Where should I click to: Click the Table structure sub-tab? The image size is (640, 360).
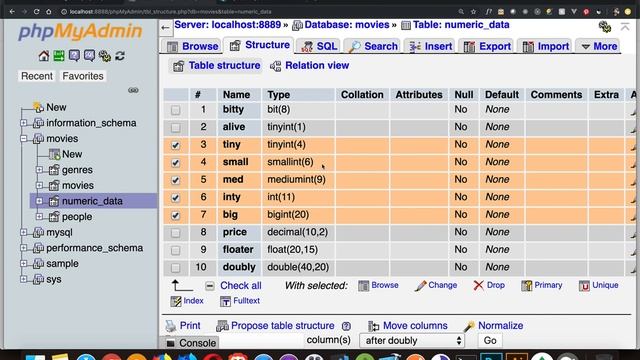[x=217, y=66]
